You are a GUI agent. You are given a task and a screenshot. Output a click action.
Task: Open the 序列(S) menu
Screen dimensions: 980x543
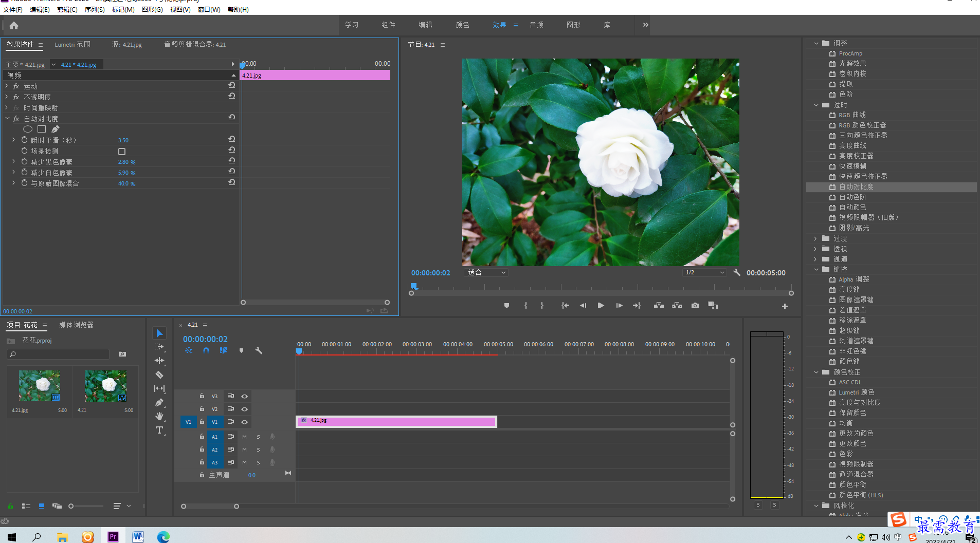point(95,10)
